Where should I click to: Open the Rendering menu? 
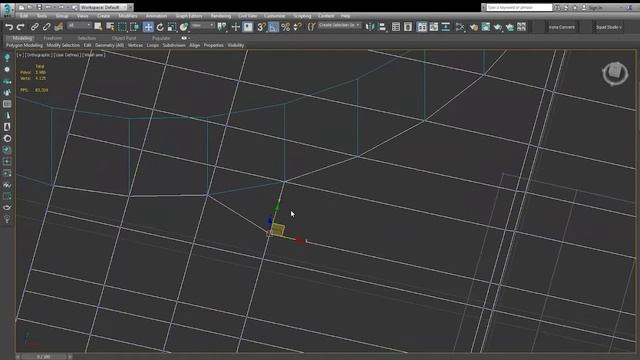coord(221,16)
